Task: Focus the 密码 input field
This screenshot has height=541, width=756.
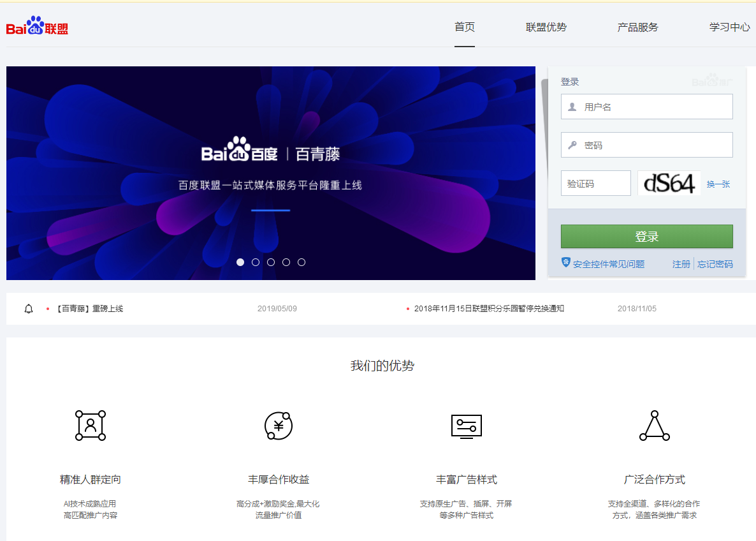Action: pos(646,145)
